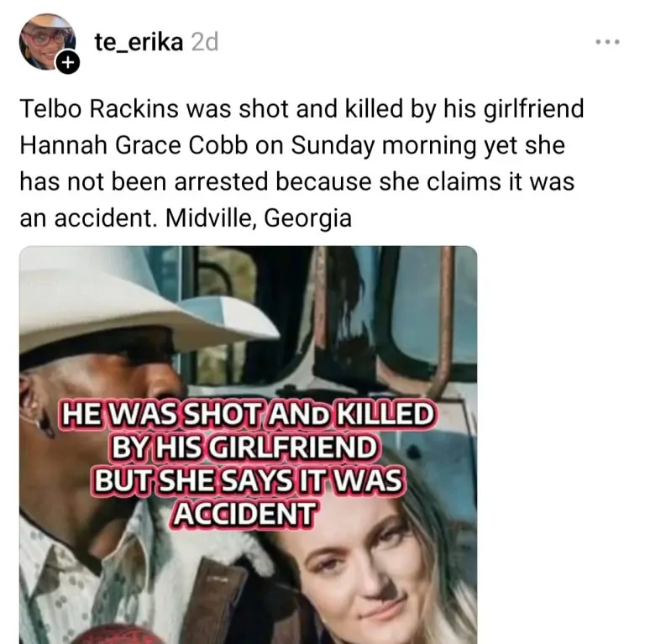The width and height of the screenshot is (645, 644).
Task: Open the attached photo in the post
Action: [248, 444]
